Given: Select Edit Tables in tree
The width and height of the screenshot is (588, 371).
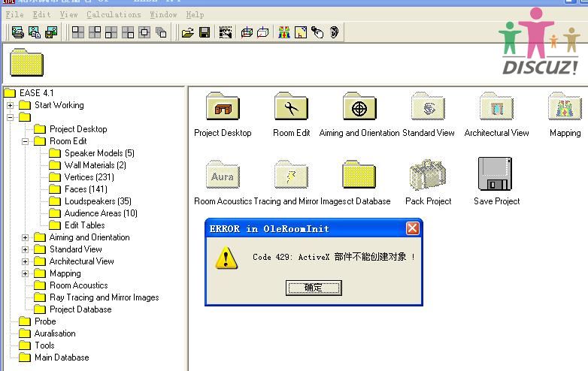Looking at the screenshot, I should tap(85, 225).
